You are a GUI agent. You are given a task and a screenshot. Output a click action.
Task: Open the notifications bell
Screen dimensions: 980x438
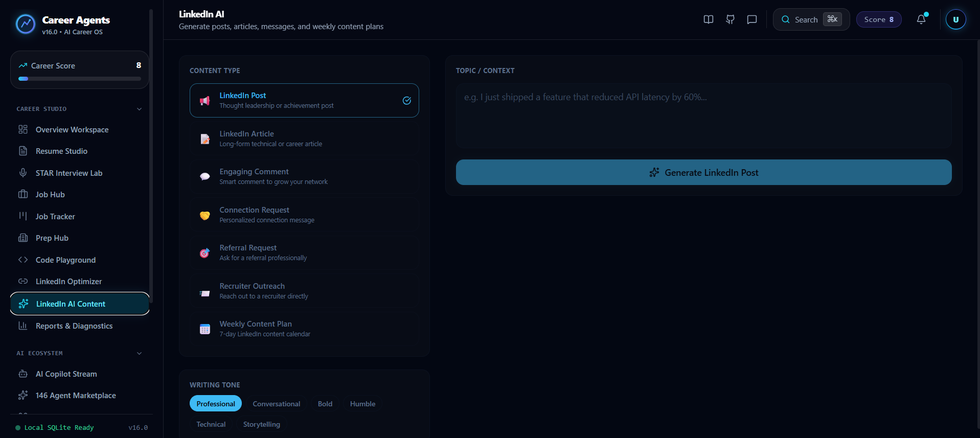[921, 19]
